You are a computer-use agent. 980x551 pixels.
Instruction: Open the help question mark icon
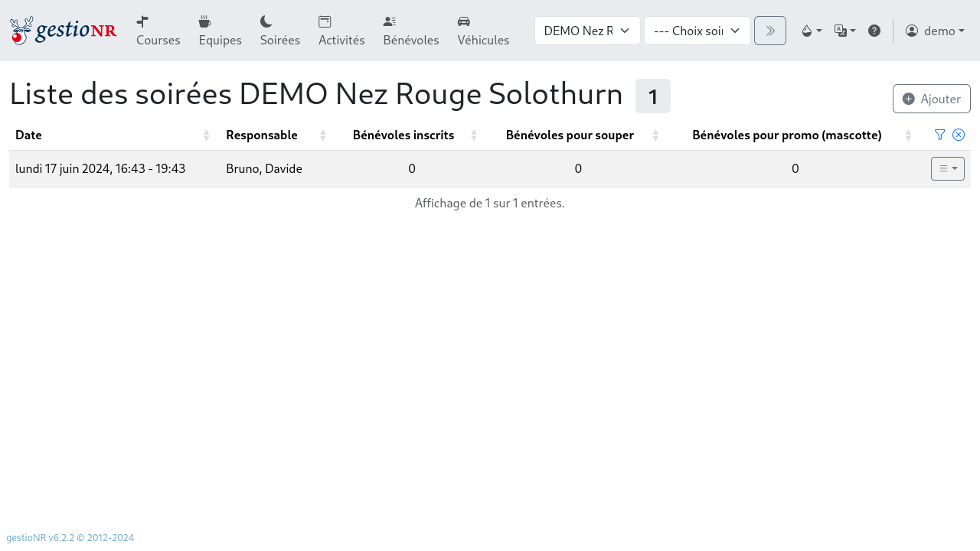click(x=874, y=31)
